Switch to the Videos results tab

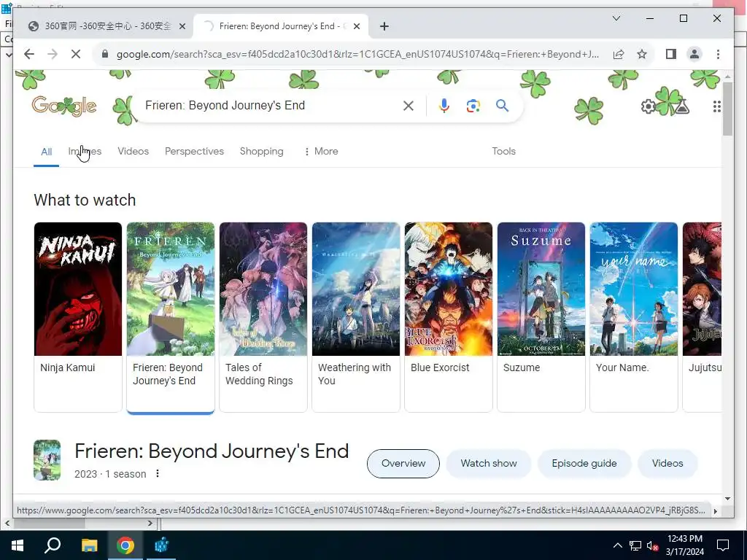(x=133, y=152)
